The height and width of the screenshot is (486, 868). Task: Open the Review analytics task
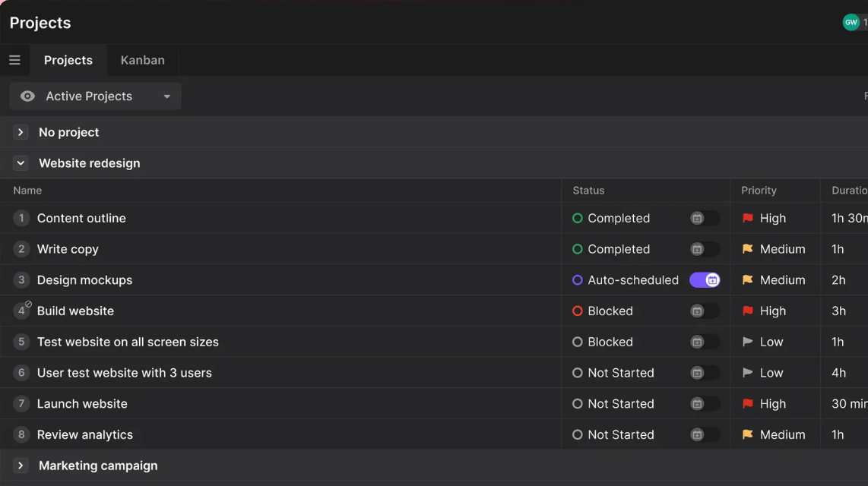pyautogui.click(x=84, y=435)
